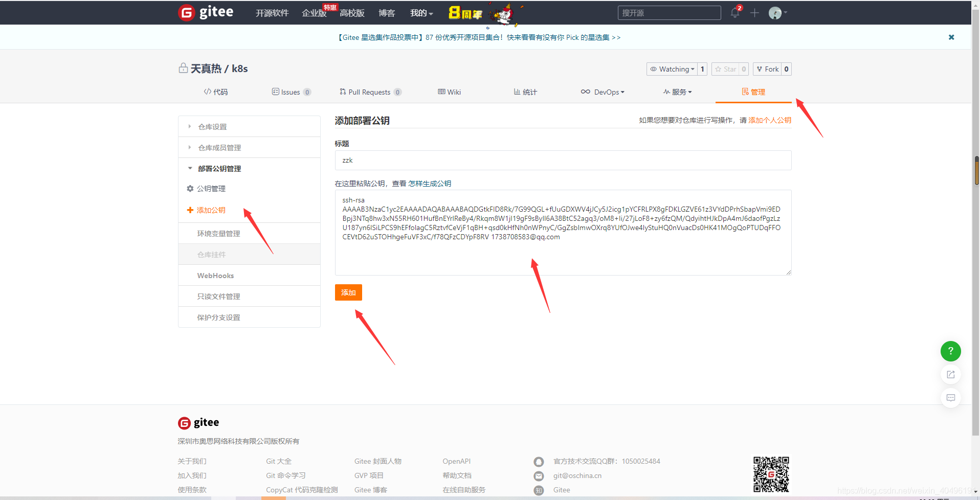Click the green help question mark button
980x500 pixels.
tap(950, 351)
